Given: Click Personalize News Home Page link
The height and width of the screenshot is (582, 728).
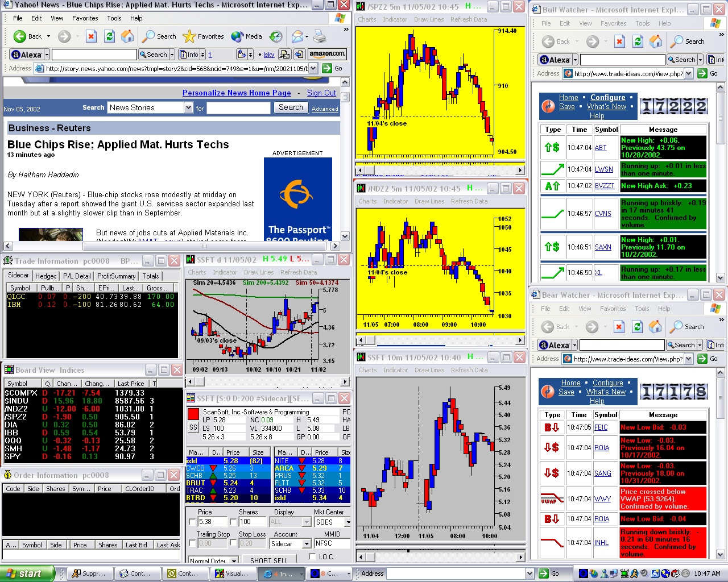Looking at the screenshot, I should 237,93.
